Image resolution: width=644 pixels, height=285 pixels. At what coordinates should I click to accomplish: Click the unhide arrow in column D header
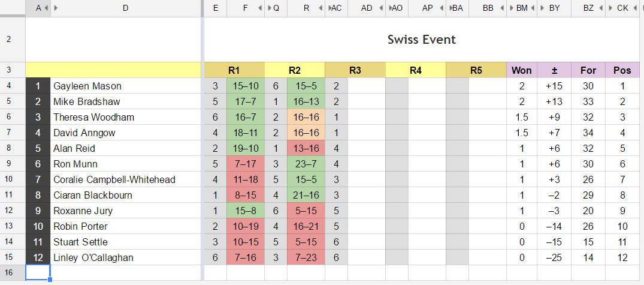point(56,8)
